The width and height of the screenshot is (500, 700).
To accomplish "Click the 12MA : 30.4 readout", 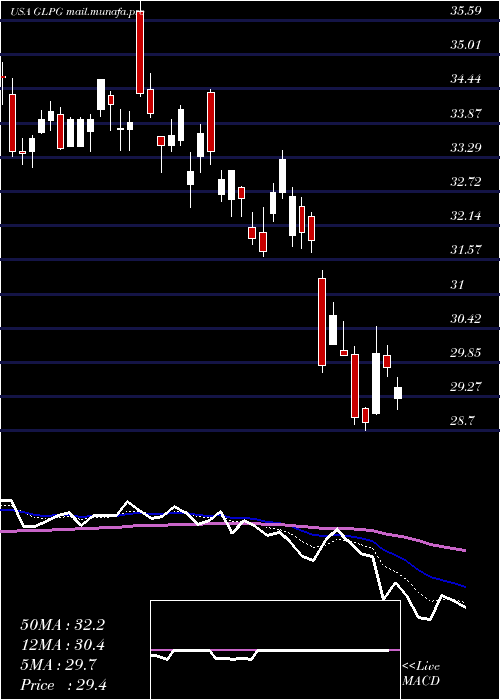I will coord(62,645).
